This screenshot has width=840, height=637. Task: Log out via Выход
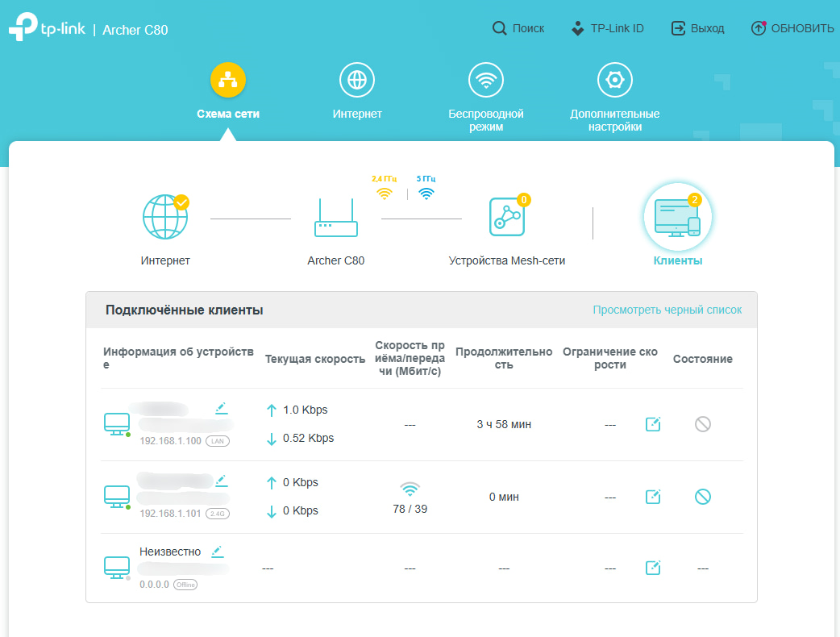click(x=697, y=28)
